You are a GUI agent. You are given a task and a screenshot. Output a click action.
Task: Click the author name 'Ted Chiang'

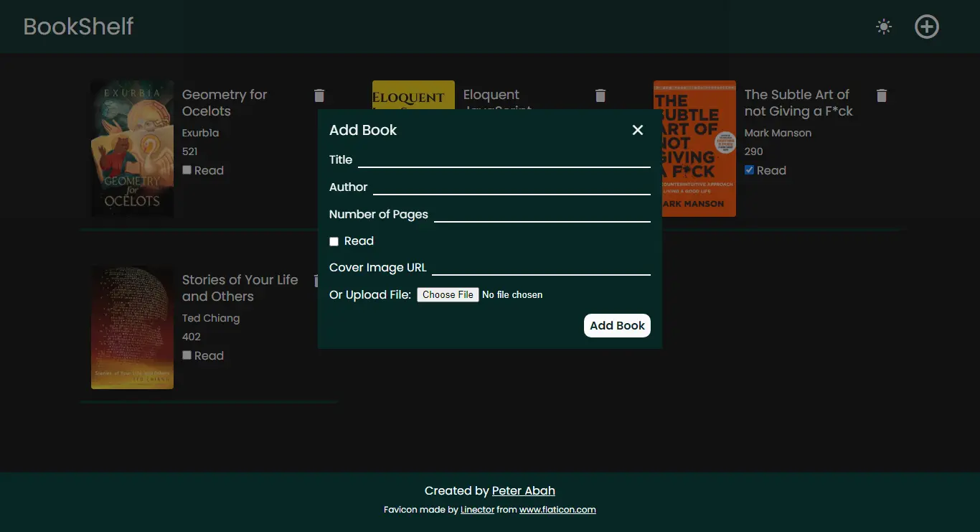(211, 318)
